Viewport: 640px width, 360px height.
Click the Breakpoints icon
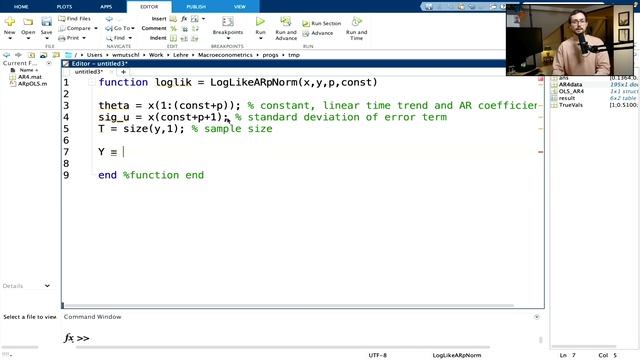click(228, 22)
